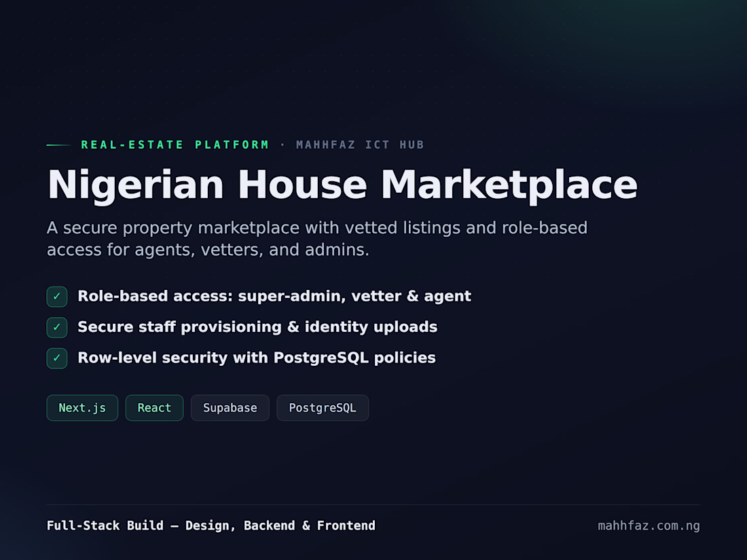The width and height of the screenshot is (747, 560).
Task: Click the checkmark beside Row-level security
Action: click(x=56, y=358)
